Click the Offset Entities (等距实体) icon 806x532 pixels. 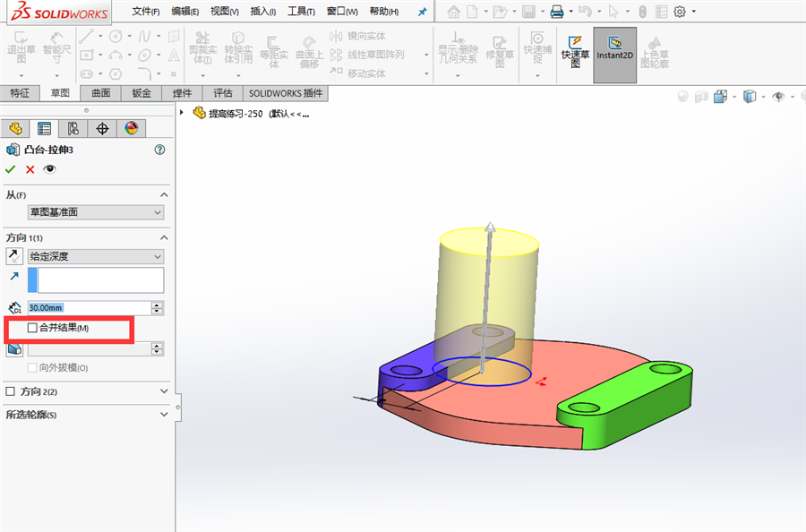273,51
